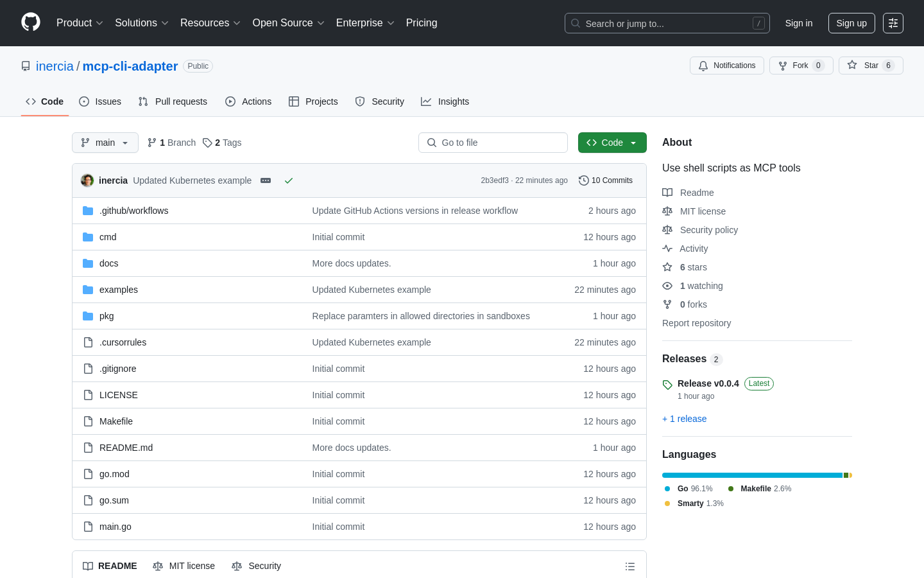Click the star icon to star repository
Image resolution: width=924 pixels, height=578 pixels.
click(852, 65)
